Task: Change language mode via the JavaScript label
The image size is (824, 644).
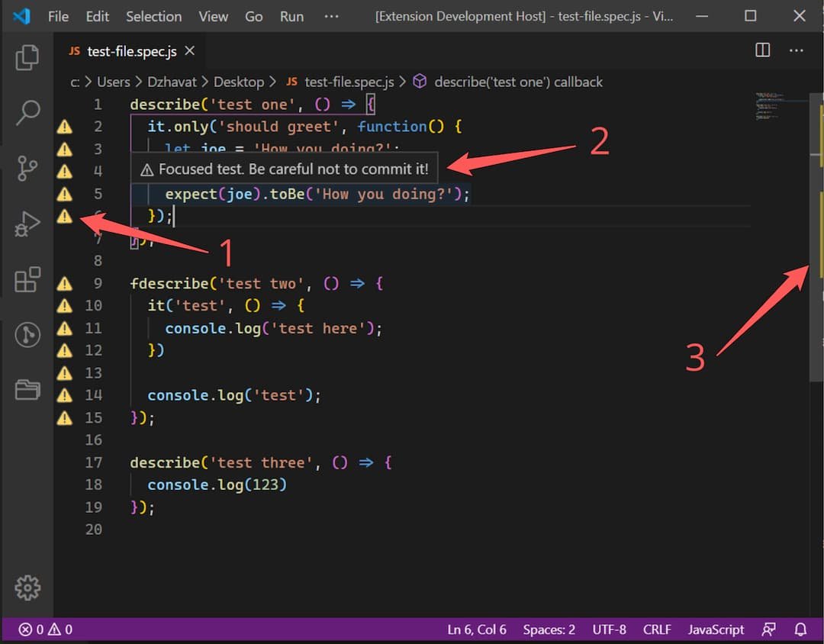Action: (x=715, y=629)
